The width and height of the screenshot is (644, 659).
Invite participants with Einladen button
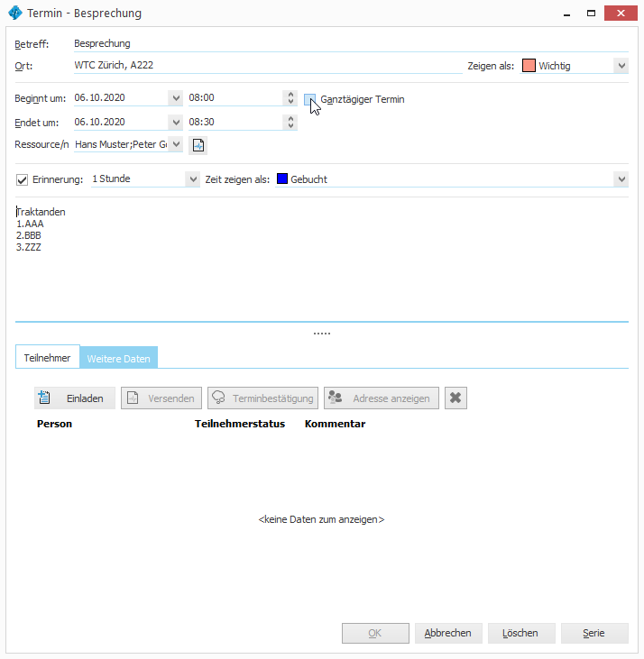[x=75, y=398]
